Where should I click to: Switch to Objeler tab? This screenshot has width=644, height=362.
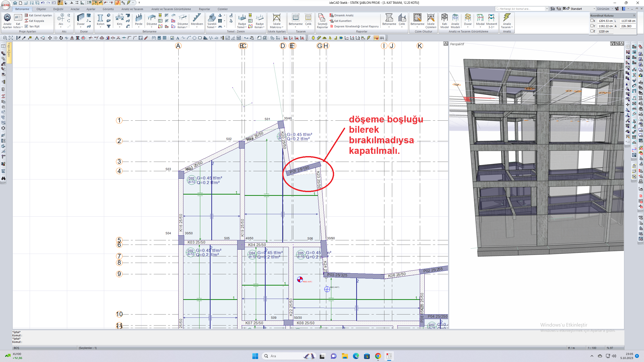(x=41, y=9)
